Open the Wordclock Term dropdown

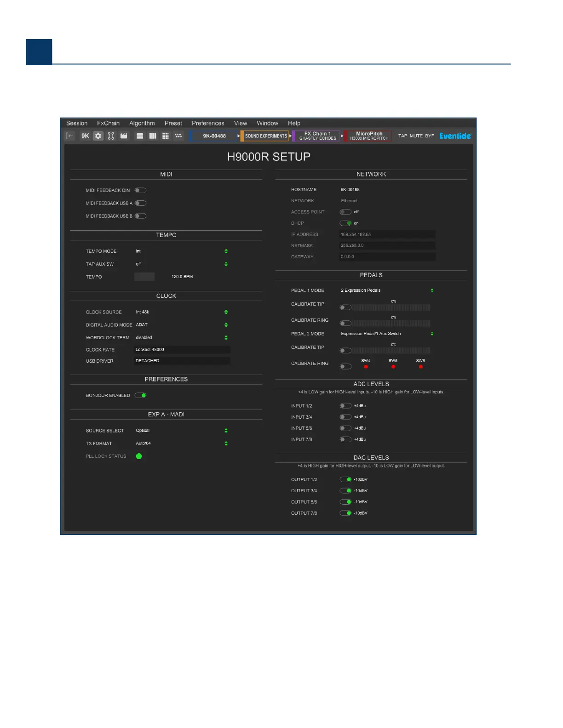[226, 338]
